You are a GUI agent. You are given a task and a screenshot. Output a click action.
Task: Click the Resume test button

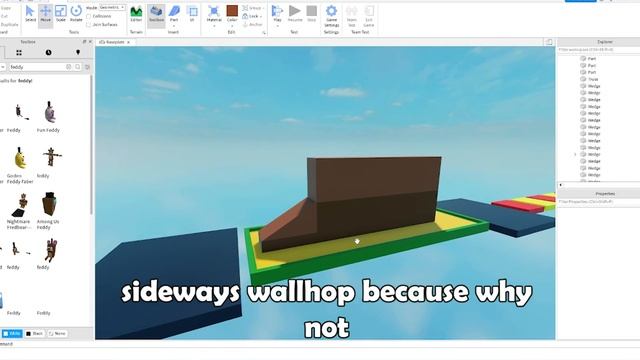pyautogui.click(x=295, y=13)
